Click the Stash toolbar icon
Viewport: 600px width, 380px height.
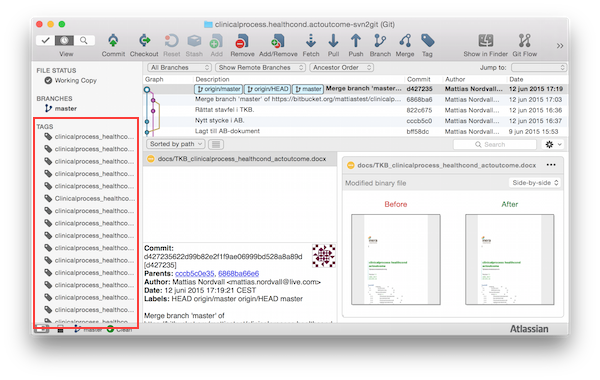coord(194,41)
